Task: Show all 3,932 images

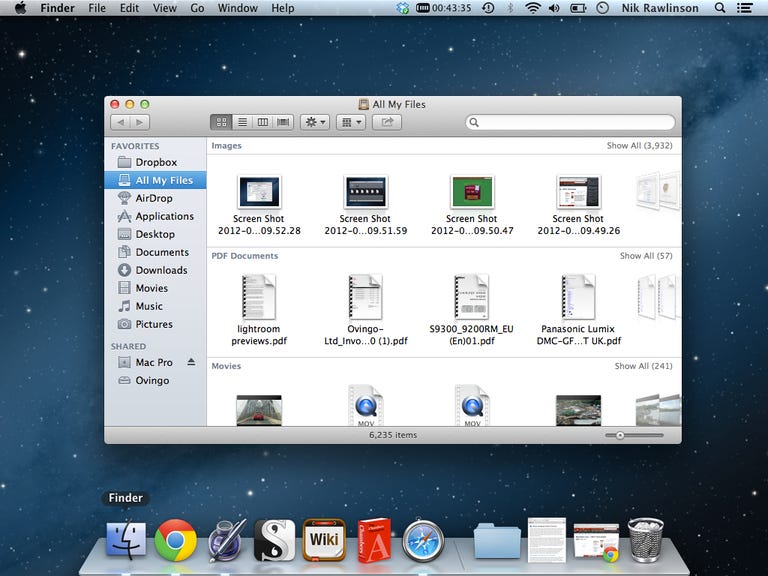Action: coord(641,146)
